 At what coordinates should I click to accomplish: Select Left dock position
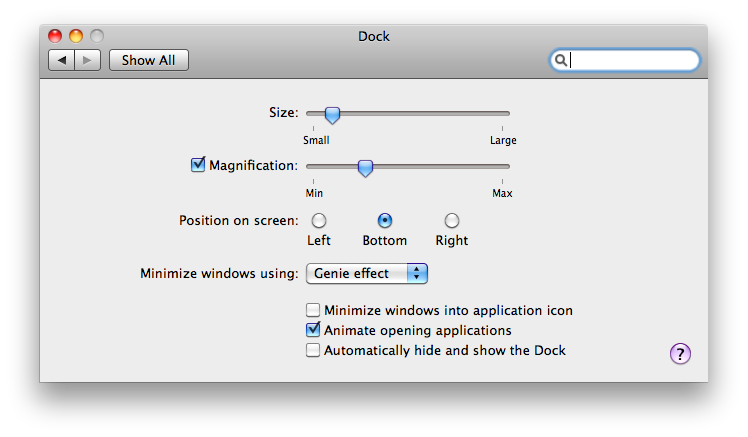click(319, 220)
